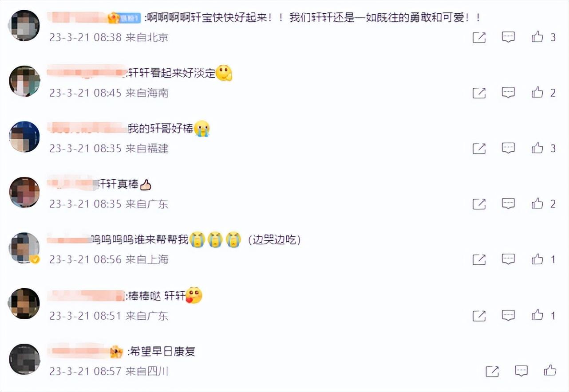569x392 pixels.
Task: Click username before 希望早日康复
Action: coord(78,352)
